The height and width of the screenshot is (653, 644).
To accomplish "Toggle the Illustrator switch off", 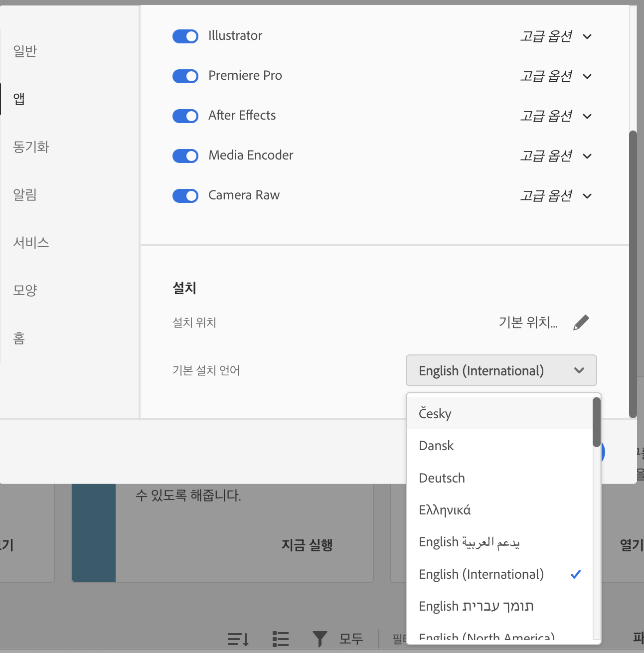I will coord(185,36).
